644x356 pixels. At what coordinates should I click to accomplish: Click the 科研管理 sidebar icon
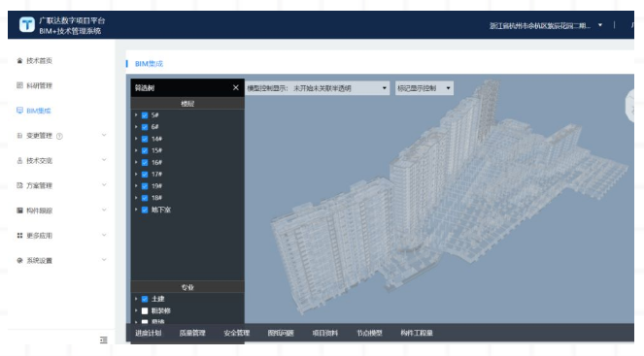(19, 85)
